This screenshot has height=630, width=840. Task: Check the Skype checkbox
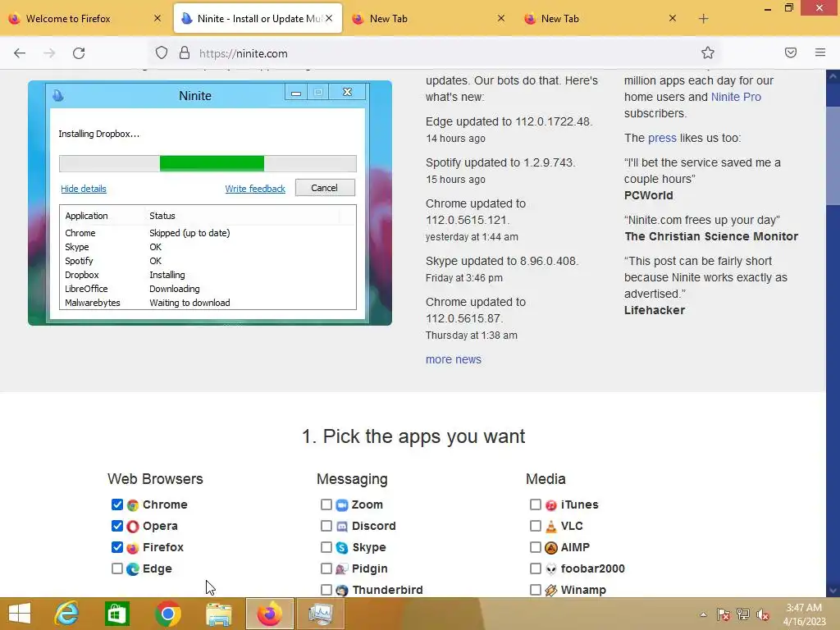(326, 547)
